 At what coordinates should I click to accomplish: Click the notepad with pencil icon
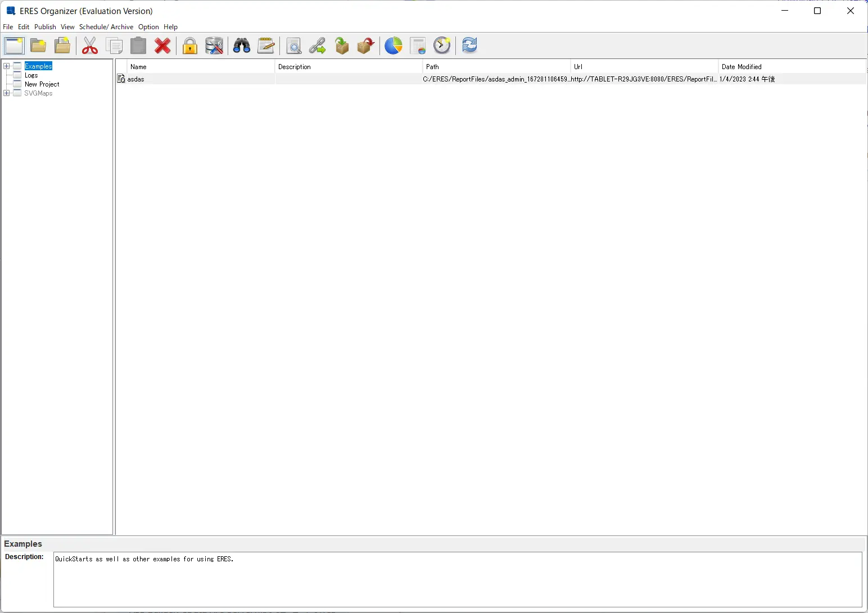(x=266, y=46)
